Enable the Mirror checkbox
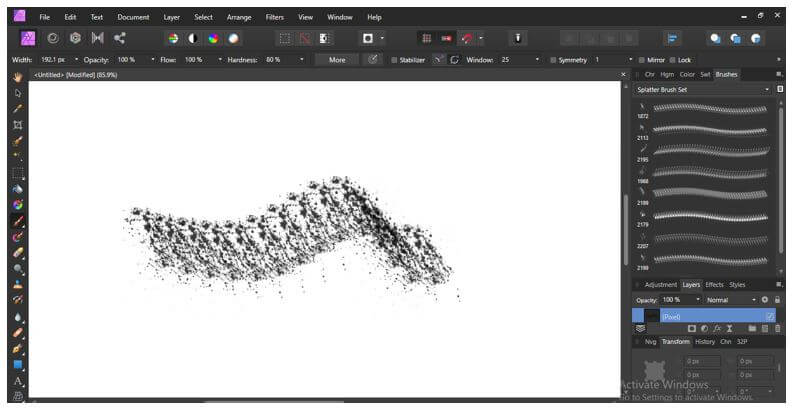The height and width of the screenshot is (408, 800). [x=642, y=60]
